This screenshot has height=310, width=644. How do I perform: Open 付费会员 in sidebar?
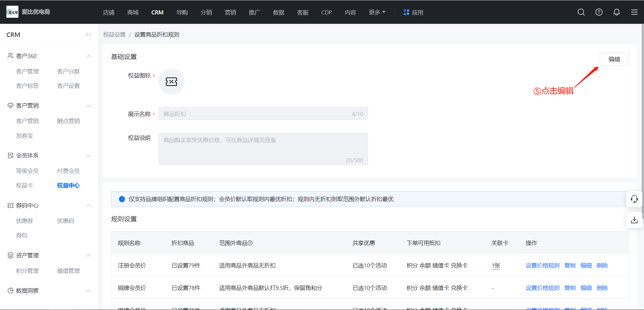click(x=68, y=171)
